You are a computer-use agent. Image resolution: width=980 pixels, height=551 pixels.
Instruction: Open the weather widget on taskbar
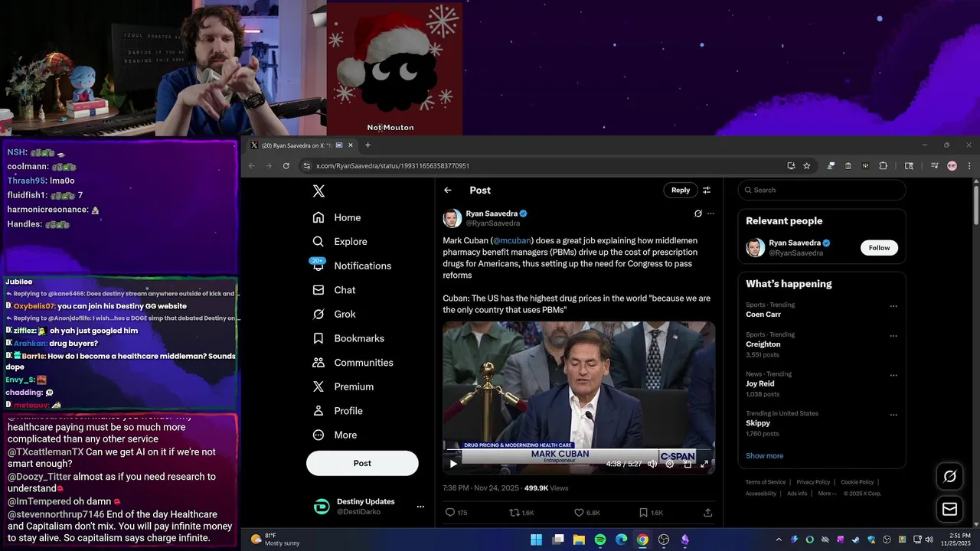[276, 540]
